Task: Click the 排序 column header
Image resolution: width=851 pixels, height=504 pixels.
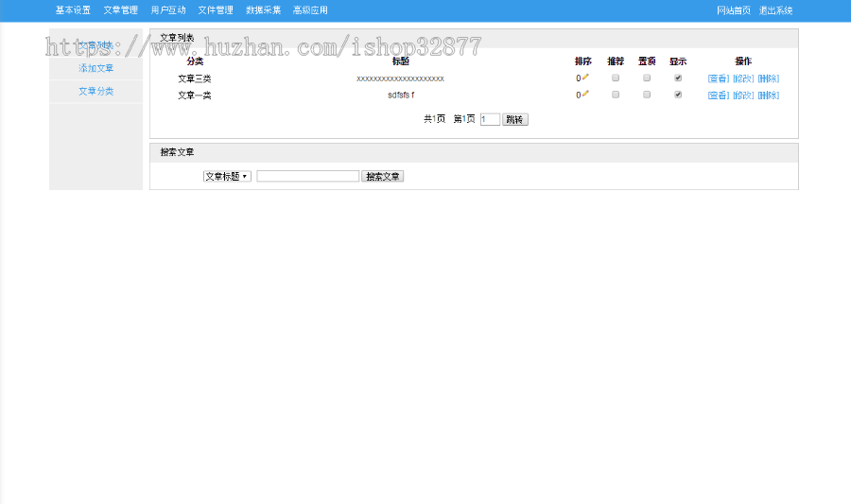Action: tap(583, 61)
